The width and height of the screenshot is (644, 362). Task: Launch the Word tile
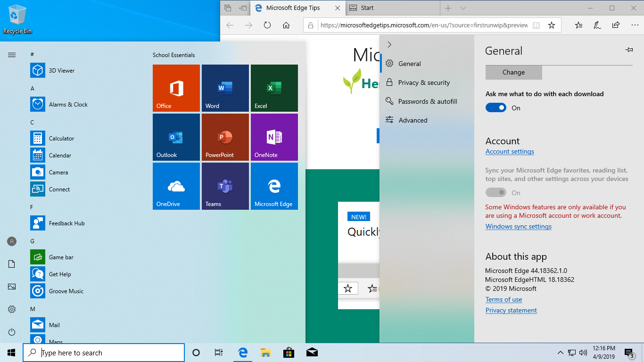[225, 88]
